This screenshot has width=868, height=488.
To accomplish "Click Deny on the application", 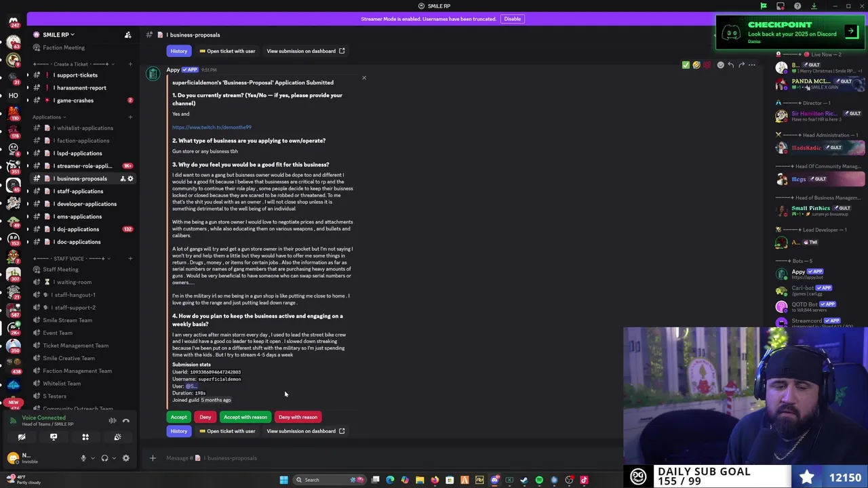I will coord(205,417).
